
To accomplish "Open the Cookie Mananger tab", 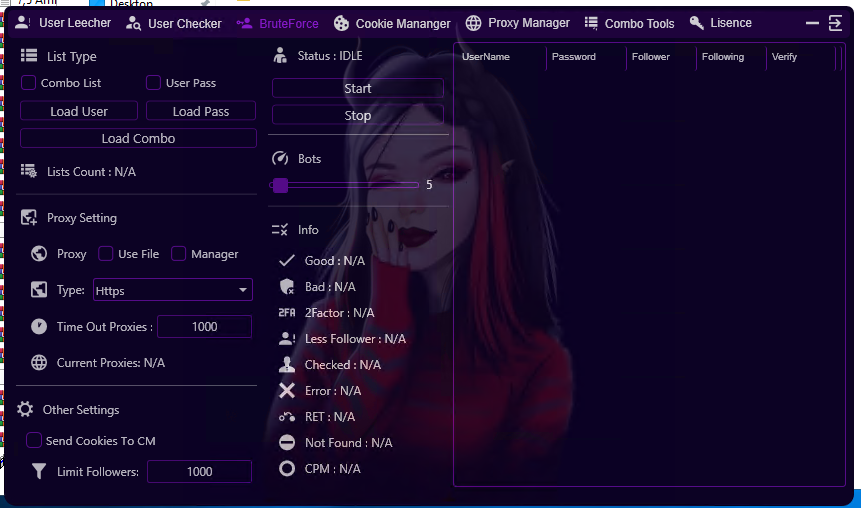I will (392, 24).
